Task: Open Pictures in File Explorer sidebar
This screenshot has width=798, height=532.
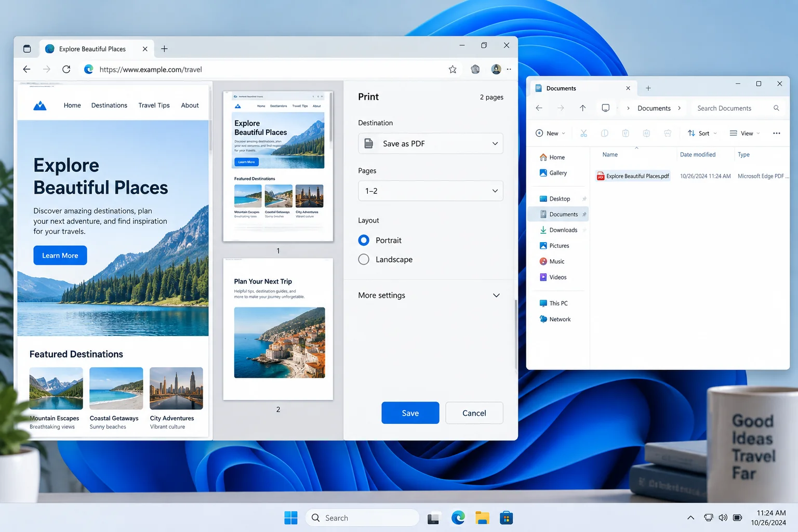Action: point(558,246)
